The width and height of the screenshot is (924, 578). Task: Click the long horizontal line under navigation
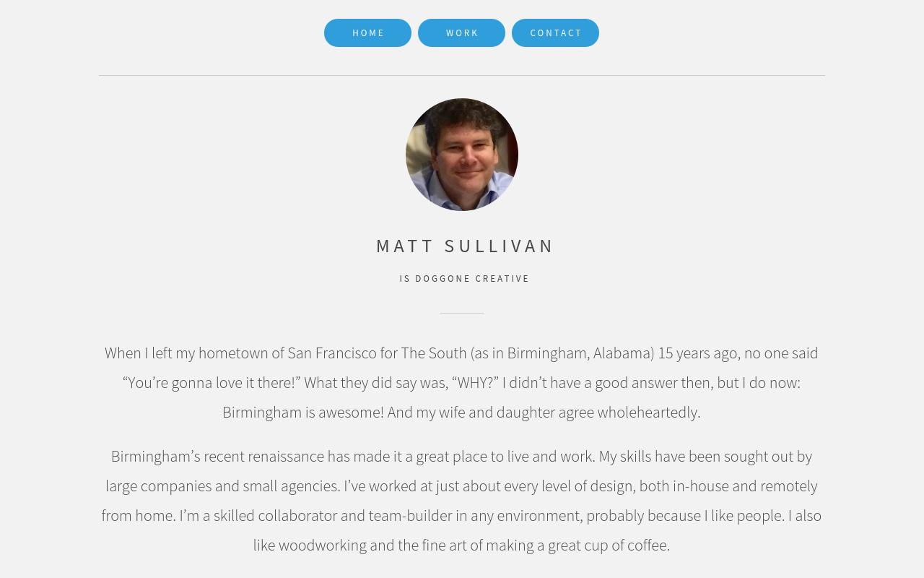462,75
